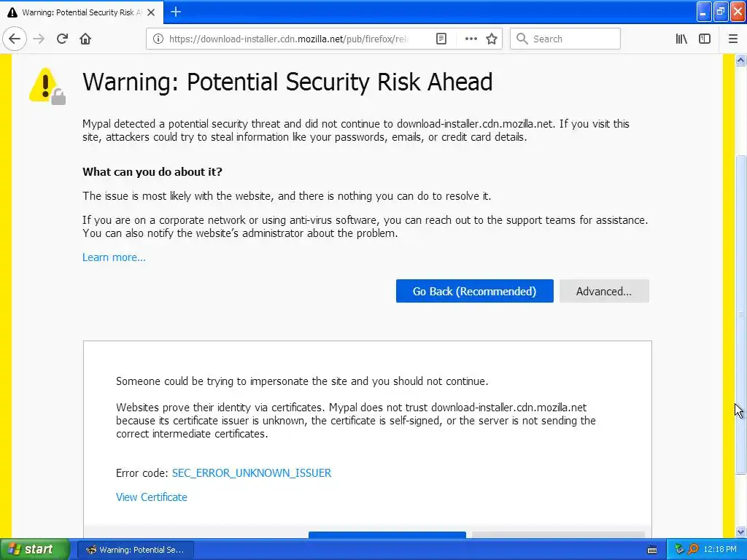Image resolution: width=747 pixels, height=560 pixels.
Task: Click the SEC_ERROR_UNKNOWN_ISSUER error code link
Action: (x=252, y=472)
